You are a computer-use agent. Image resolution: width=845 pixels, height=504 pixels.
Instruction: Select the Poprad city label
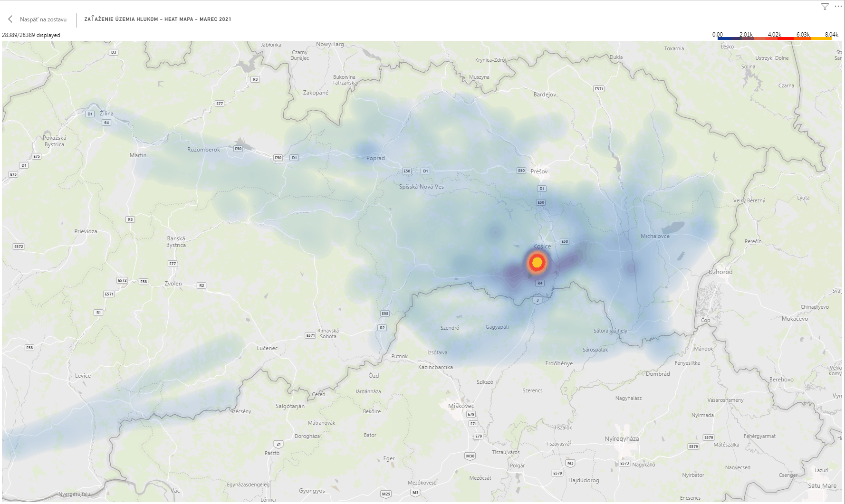(375, 158)
